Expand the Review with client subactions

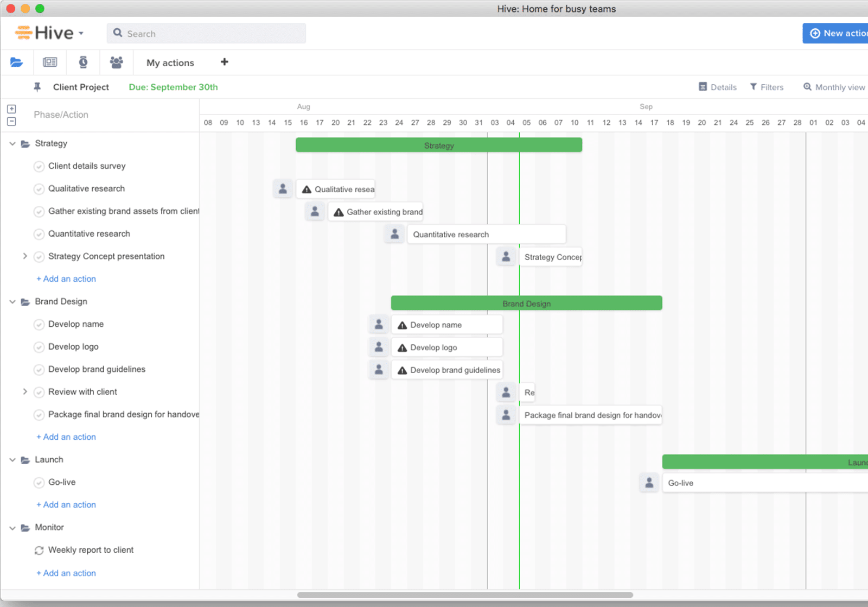pos(25,391)
